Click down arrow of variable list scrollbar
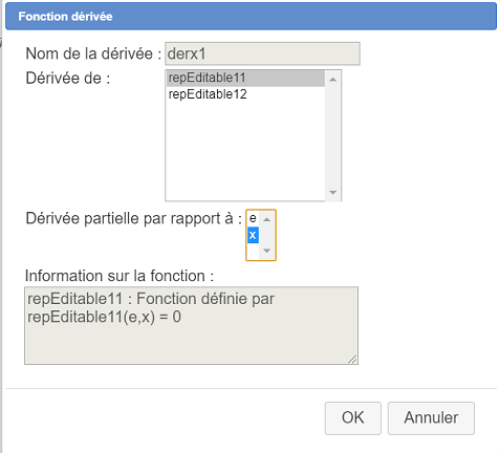The width and height of the screenshot is (500, 453). pos(267,251)
